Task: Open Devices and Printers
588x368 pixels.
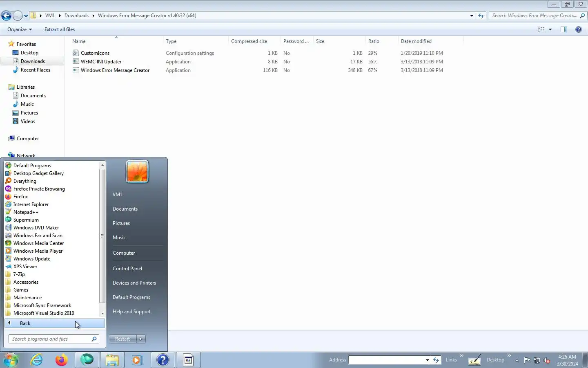Action: (x=134, y=283)
